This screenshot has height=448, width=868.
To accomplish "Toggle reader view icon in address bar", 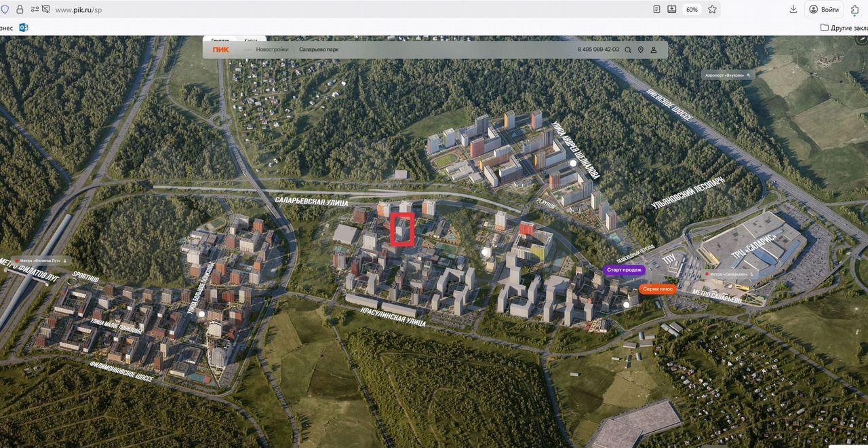I will pyautogui.click(x=656, y=10).
